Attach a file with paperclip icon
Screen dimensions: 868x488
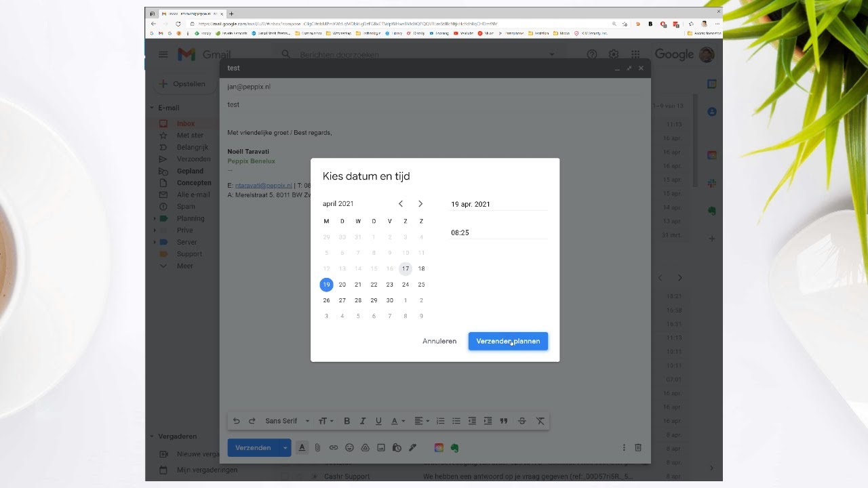click(x=317, y=447)
